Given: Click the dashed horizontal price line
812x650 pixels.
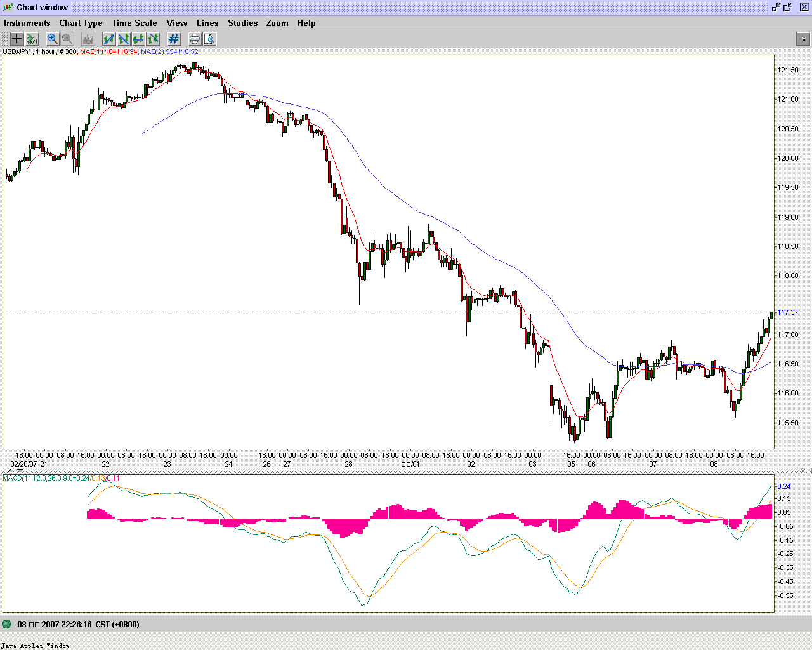Looking at the screenshot, I should pyautogui.click(x=390, y=312).
